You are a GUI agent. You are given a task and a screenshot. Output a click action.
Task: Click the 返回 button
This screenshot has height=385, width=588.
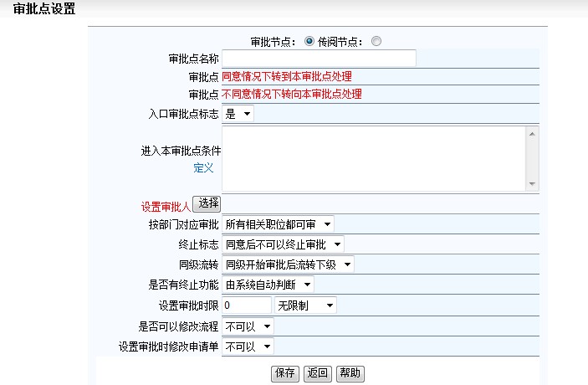(x=317, y=373)
